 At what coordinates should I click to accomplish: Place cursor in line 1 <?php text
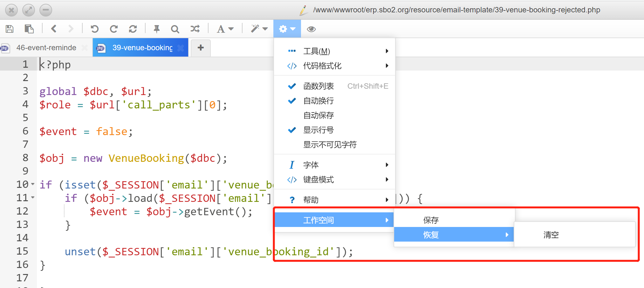(x=55, y=65)
